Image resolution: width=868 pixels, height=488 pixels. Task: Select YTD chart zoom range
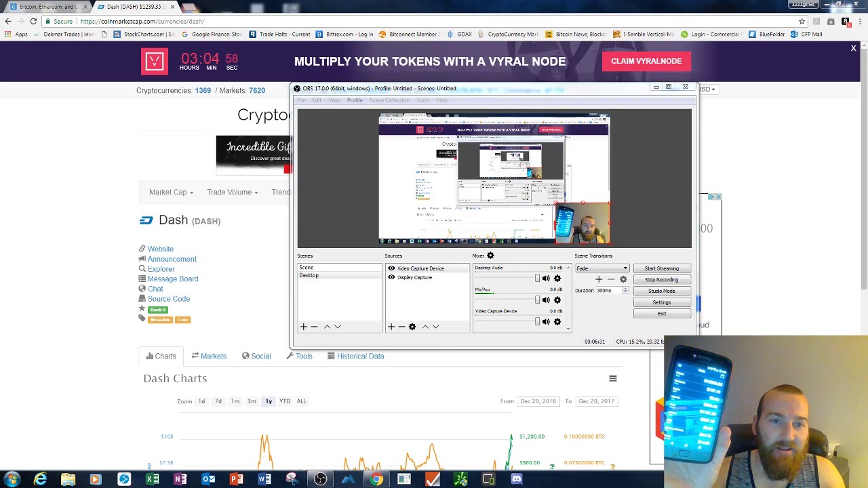285,401
